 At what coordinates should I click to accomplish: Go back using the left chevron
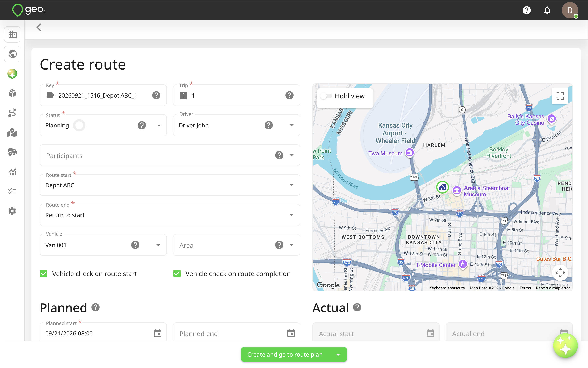tap(39, 27)
